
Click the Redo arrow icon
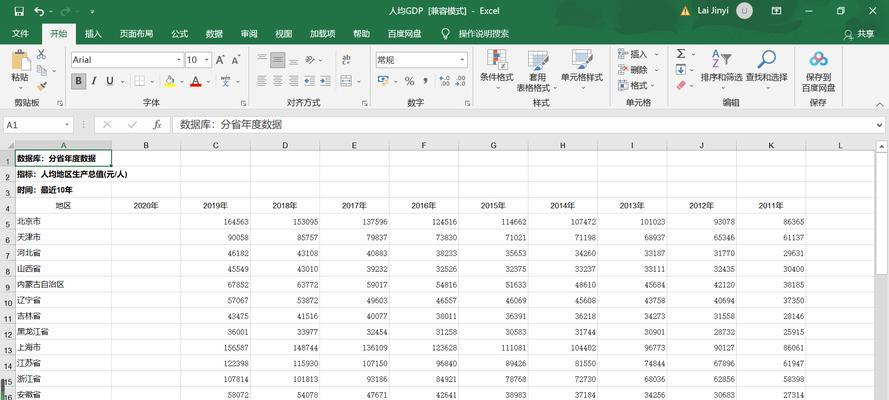[65, 11]
